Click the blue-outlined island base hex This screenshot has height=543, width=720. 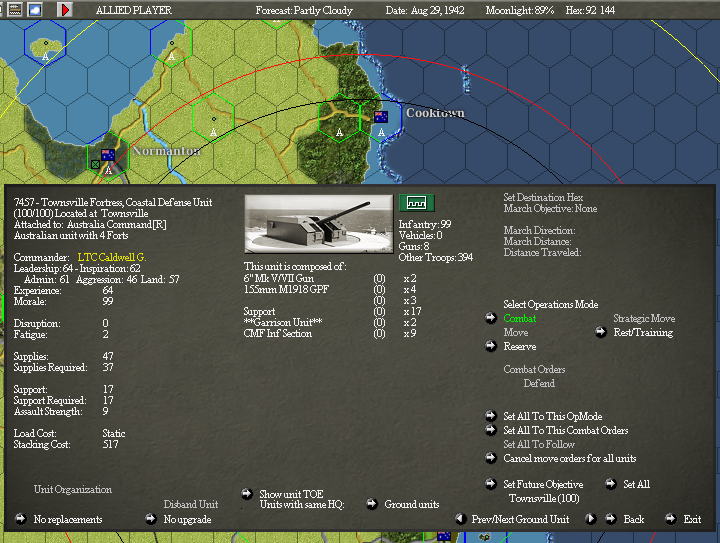click(45, 43)
